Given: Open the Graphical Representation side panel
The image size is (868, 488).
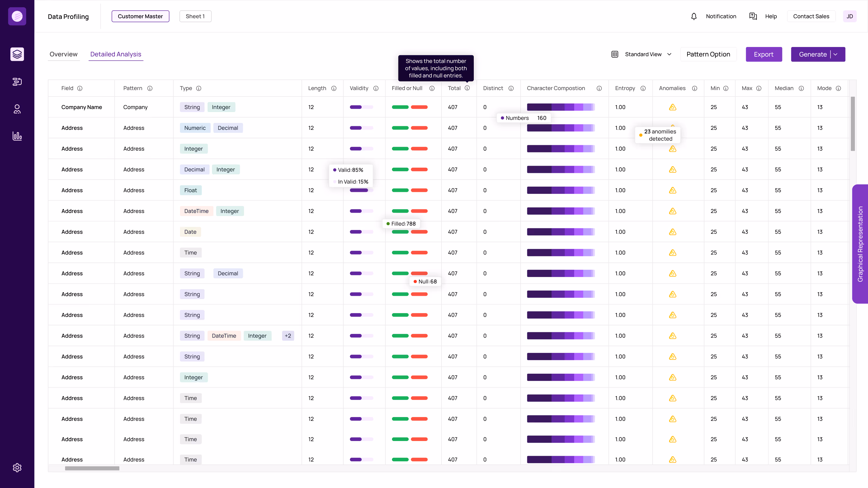Looking at the screenshot, I should tap(860, 244).
